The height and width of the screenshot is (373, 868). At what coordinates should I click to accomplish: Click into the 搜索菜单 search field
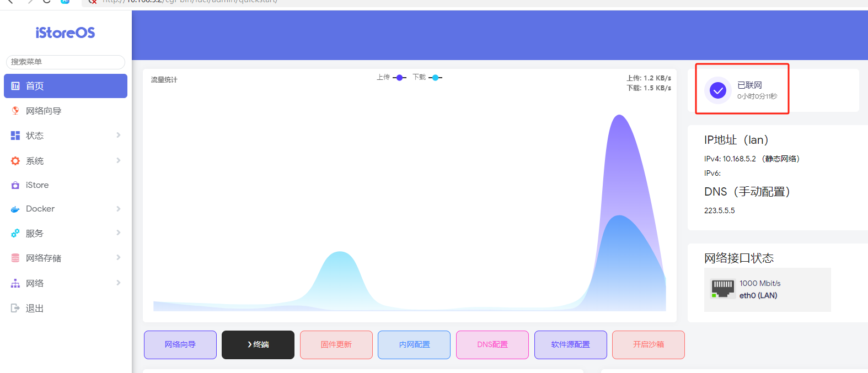tap(66, 62)
